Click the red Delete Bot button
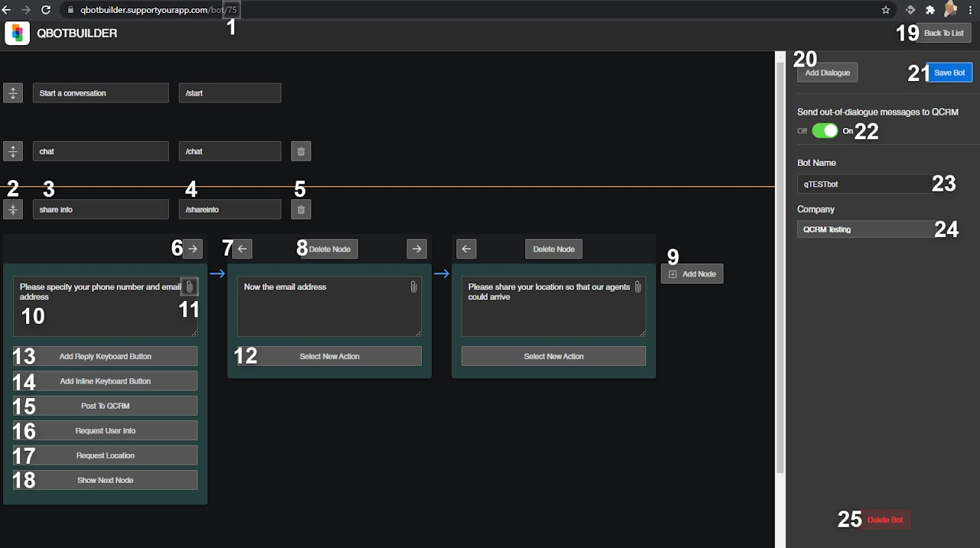This screenshot has width=980, height=548. click(x=885, y=520)
